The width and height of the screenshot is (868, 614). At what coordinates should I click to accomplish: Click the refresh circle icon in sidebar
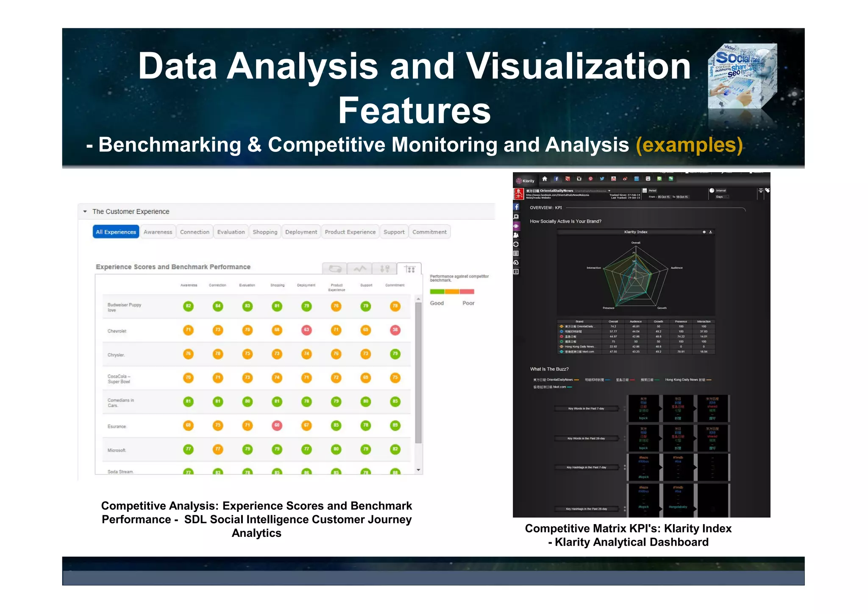[516, 244]
